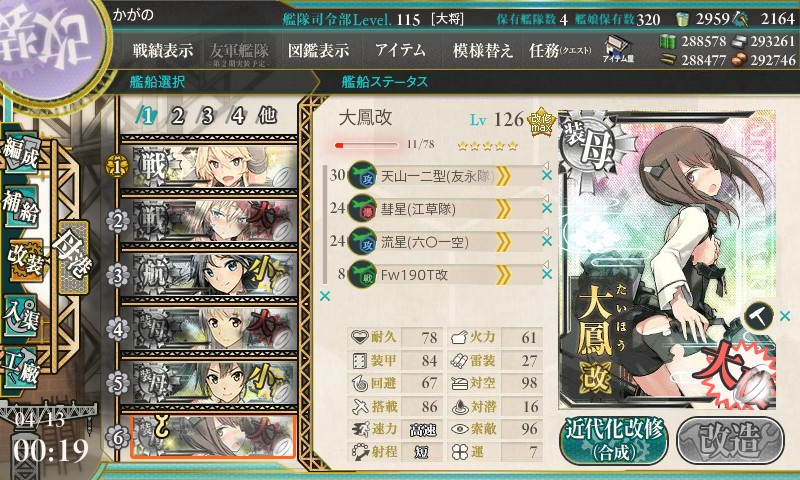Remove 天山一二型(友永隊) with its X mark
Image resolution: width=800 pixels, height=480 pixels.
(x=547, y=175)
